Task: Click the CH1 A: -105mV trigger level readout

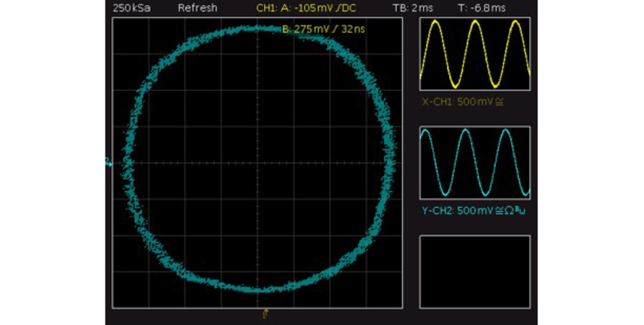Action: click(x=302, y=8)
